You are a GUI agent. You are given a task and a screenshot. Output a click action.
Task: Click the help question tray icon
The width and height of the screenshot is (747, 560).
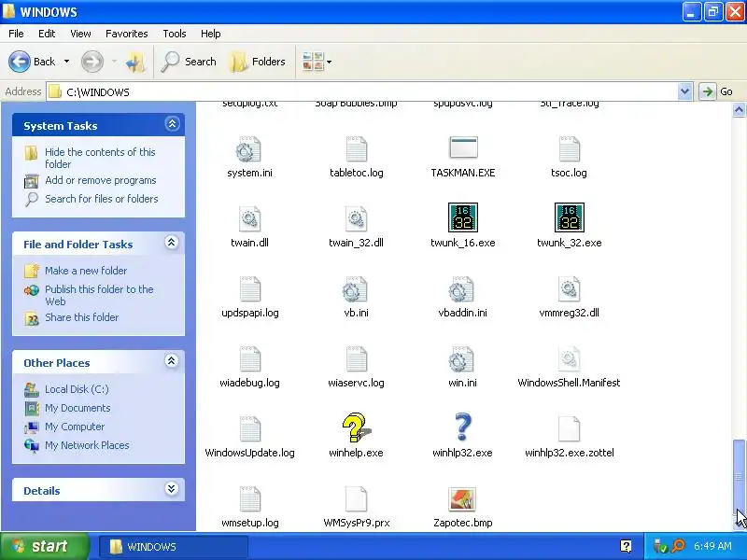pos(626,546)
